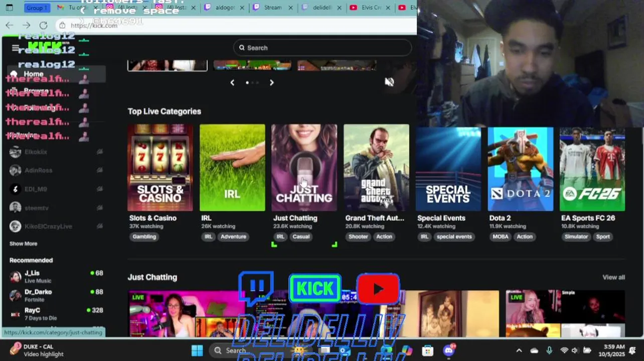Open the browser tab actions icon
This screenshot has width=644, height=361.
tap(9, 8)
